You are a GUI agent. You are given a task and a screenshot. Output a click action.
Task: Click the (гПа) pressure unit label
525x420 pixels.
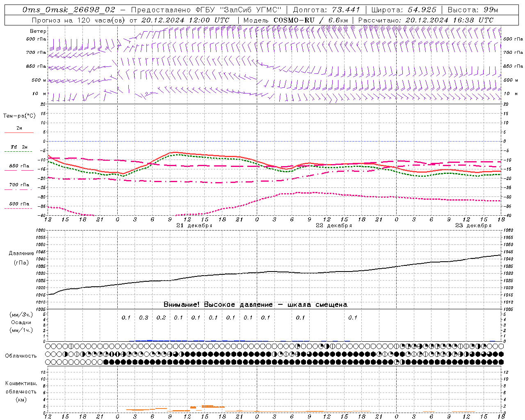pos(21,262)
